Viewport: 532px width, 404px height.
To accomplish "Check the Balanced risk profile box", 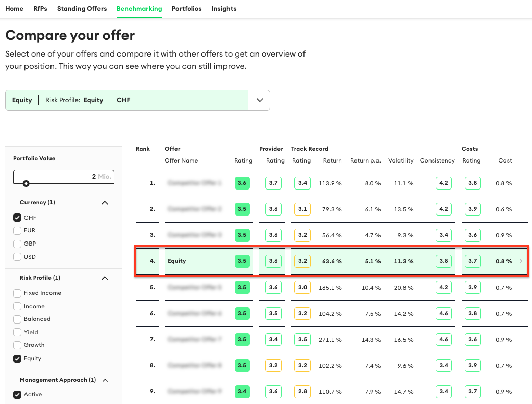I will click(17, 319).
